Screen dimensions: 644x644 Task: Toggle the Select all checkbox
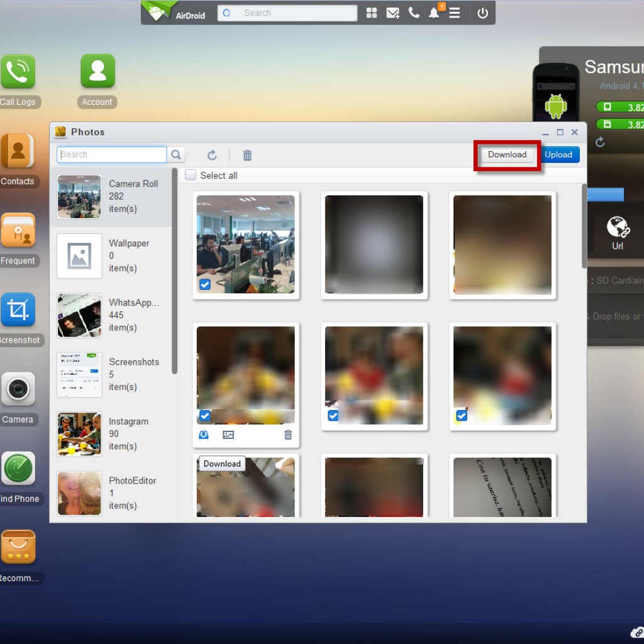[x=191, y=175]
